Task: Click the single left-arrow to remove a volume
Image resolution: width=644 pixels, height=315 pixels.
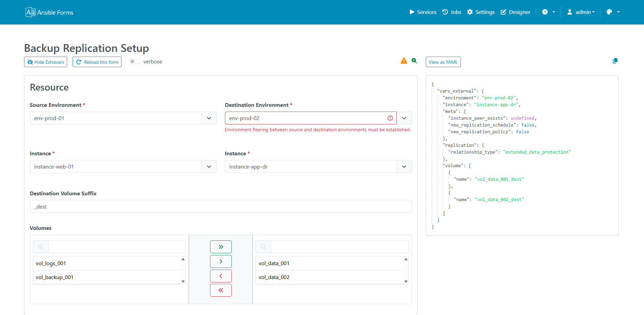Action: (221, 276)
